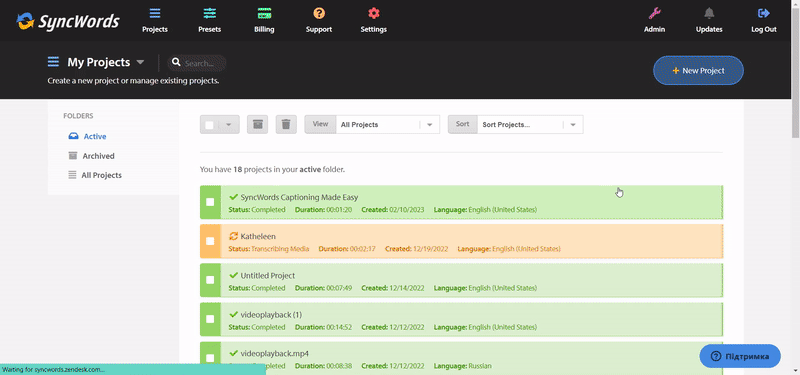Viewport: 800px width, 375px height.
Task: Click the Language: Russian text
Action: pyautogui.click(x=463, y=366)
